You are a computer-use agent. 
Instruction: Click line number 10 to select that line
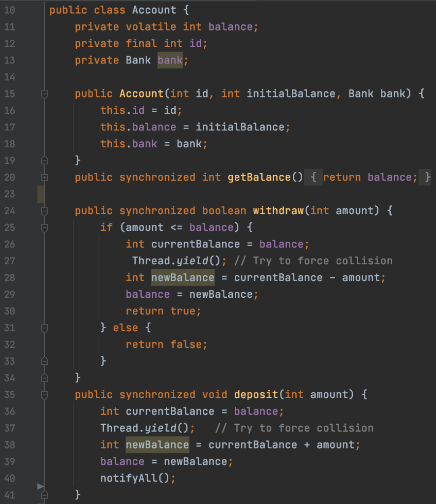(x=9, y=10)
